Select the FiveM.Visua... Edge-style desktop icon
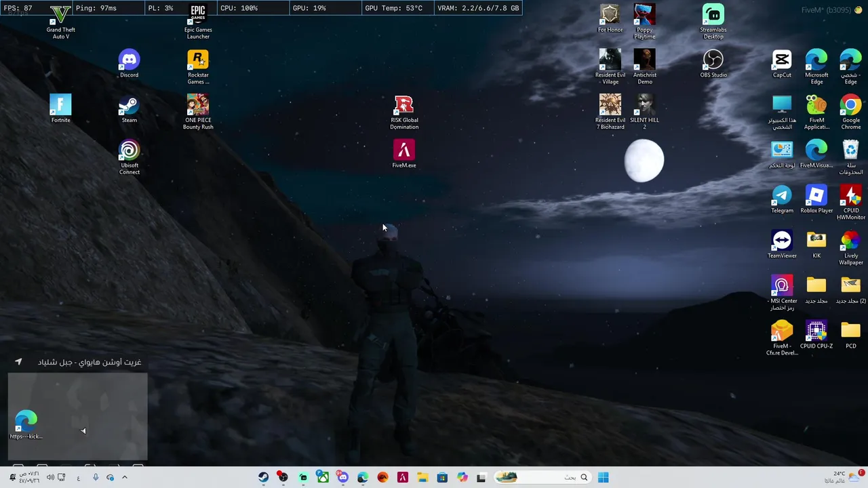The image size is (868, 488). pos(816,154)
